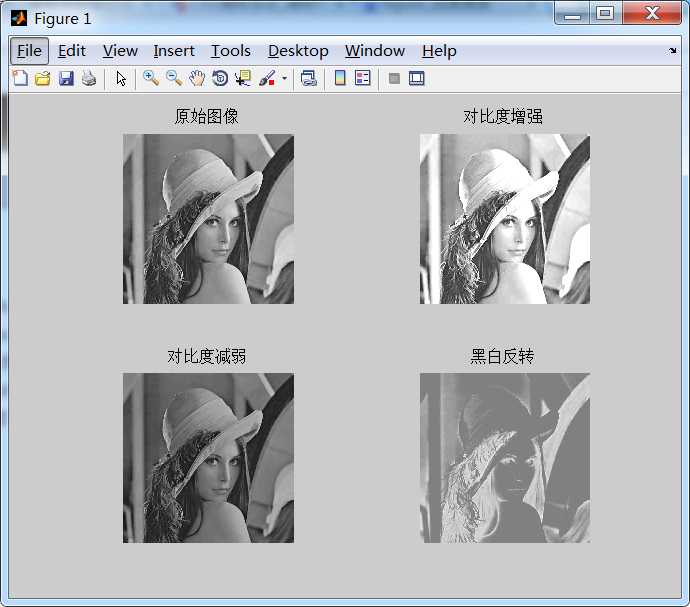Select the title text 原始图像
The width and height of the screenshot is (690, 607).
click(x=206, y=117)
